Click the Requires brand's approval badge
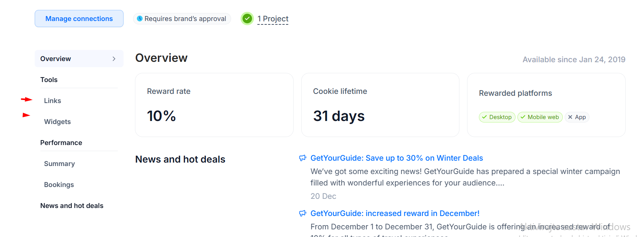Viewport: 644px width, 237px height. [182, 19]
